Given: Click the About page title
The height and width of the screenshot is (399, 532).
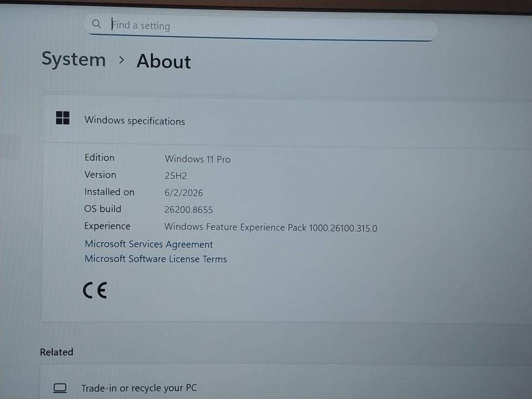Looking at the screenshot, I should [163, 62].
